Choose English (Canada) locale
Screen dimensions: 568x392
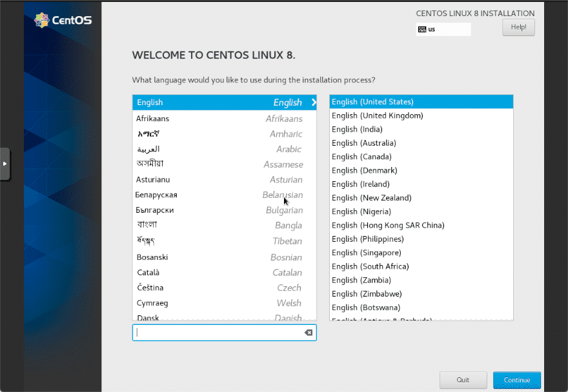(421, 157)
